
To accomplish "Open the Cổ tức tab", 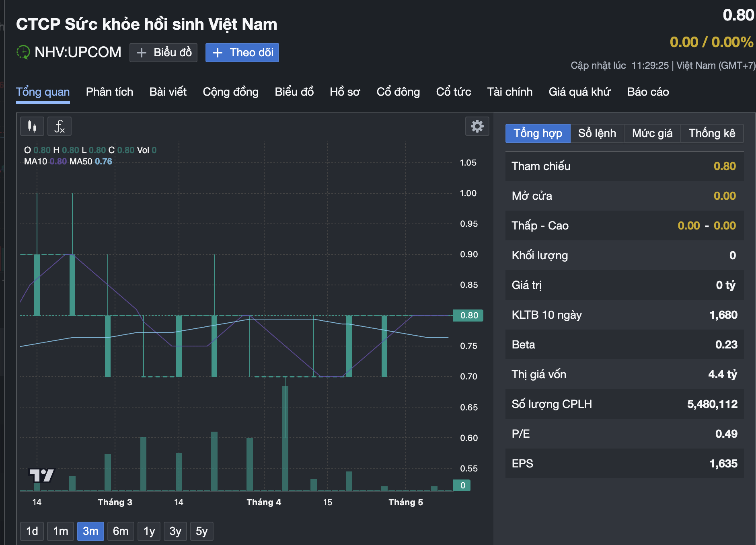I will point(453,92).
